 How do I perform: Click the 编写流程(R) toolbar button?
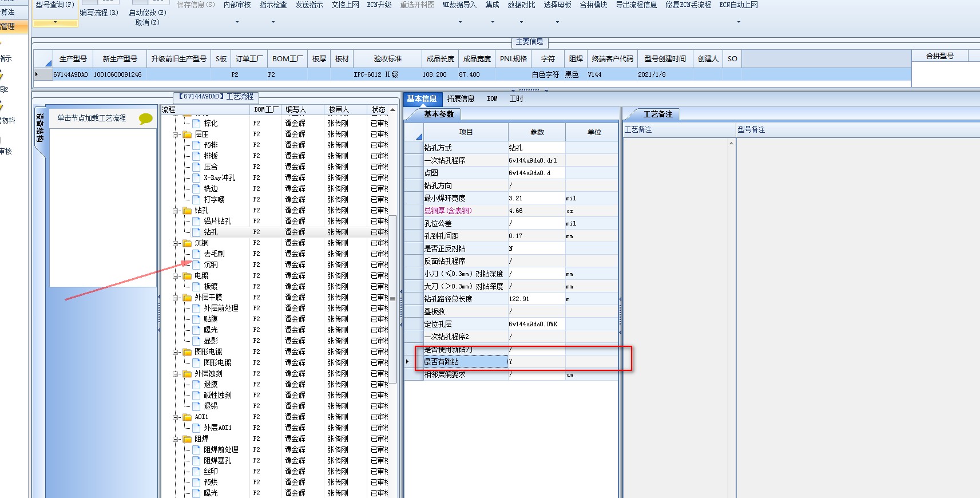coord(99,13)
